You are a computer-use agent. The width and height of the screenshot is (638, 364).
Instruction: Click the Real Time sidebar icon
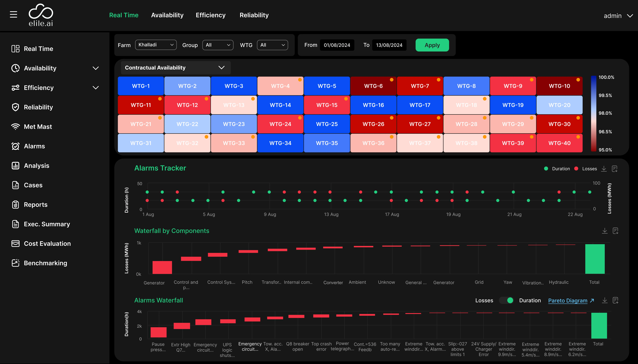point(16,49)
